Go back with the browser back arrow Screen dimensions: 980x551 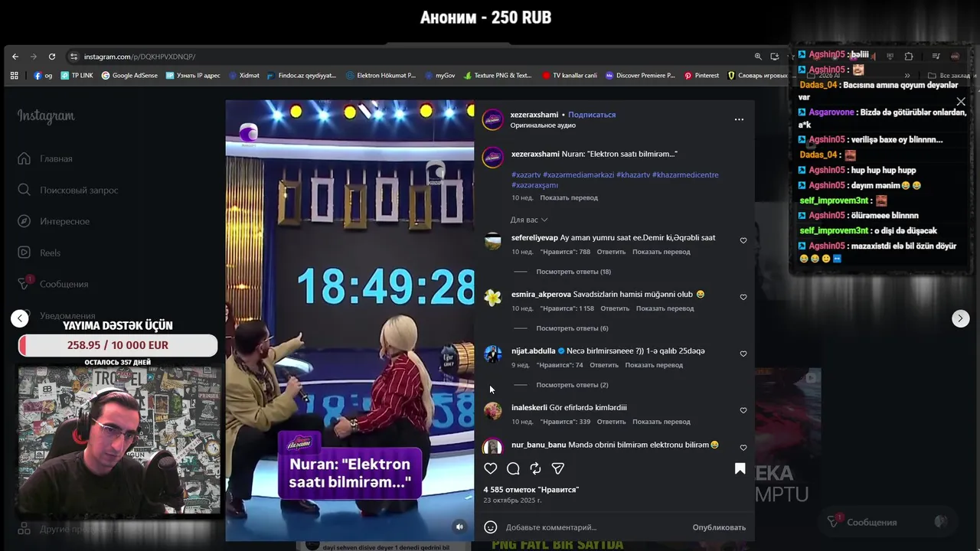[15, 57]
